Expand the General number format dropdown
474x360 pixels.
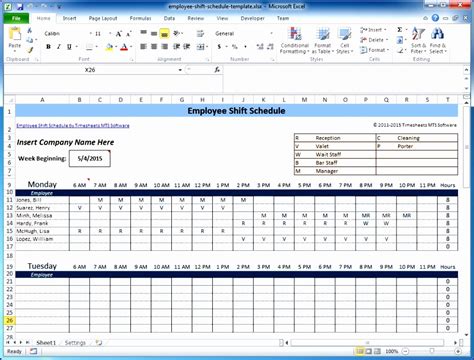[x=271, y=33]
